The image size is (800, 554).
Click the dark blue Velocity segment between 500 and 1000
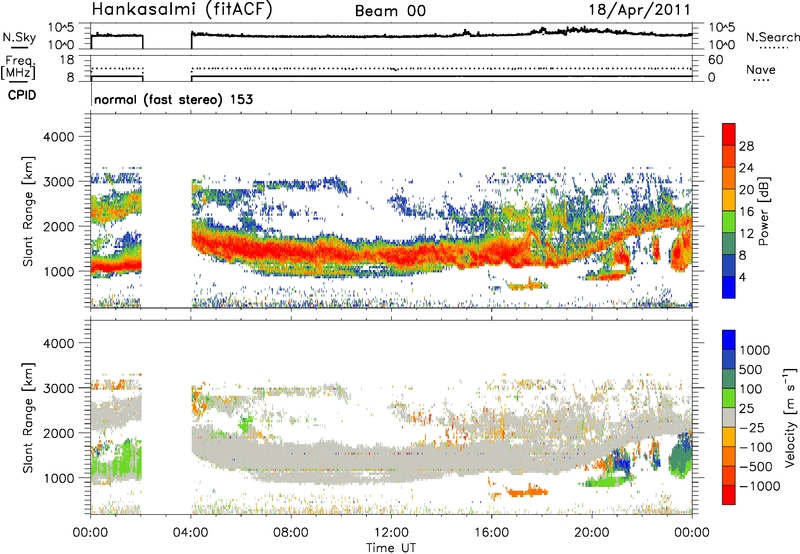[x=729, y=359]
